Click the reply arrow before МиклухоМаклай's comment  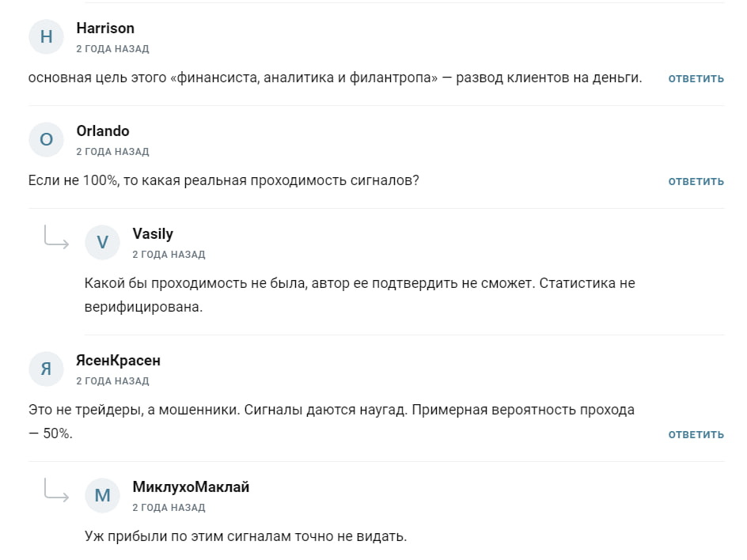[x=55, y=495]
